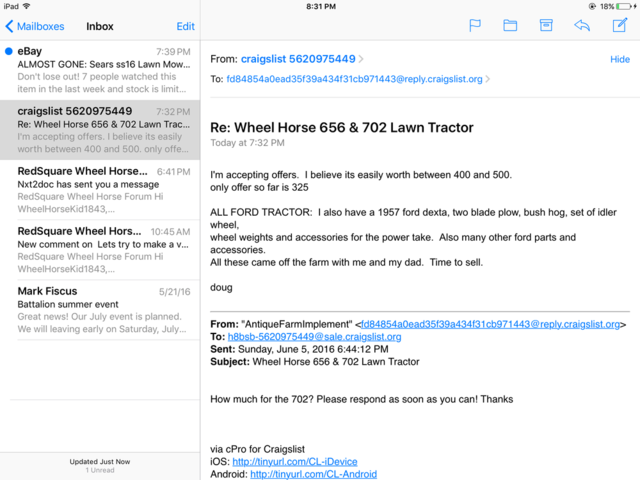The image size is (640, 480).
Task: Go back to Mailboxes
Action: [34, 26]
